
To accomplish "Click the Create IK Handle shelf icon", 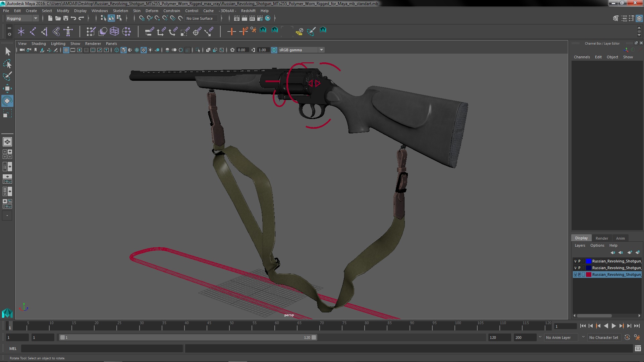I will pyautogui.click(x=56, y=32).
